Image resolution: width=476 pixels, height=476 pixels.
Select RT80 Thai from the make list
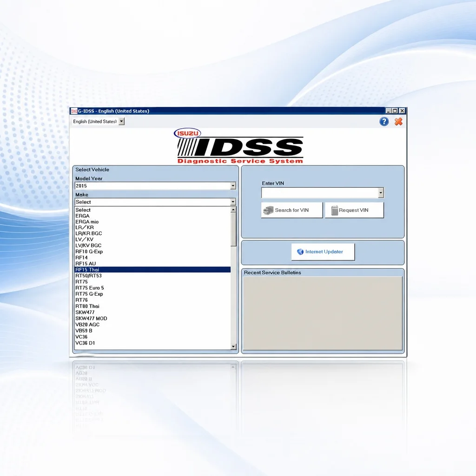pyautogui.click(x=152, y=306)
